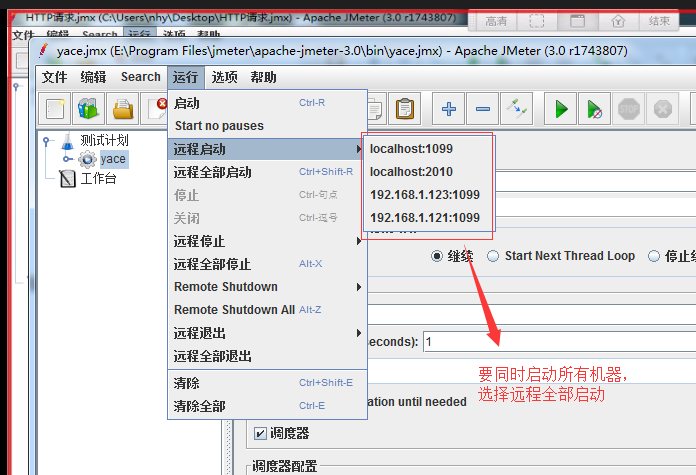696x475 pixels.
Task: Select the 停止 radio button at right edge
Action: tap(654, 256)
